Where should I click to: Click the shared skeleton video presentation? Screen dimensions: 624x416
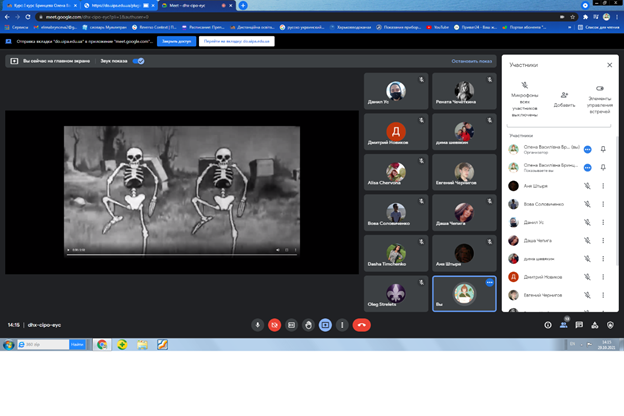point(182,191)
